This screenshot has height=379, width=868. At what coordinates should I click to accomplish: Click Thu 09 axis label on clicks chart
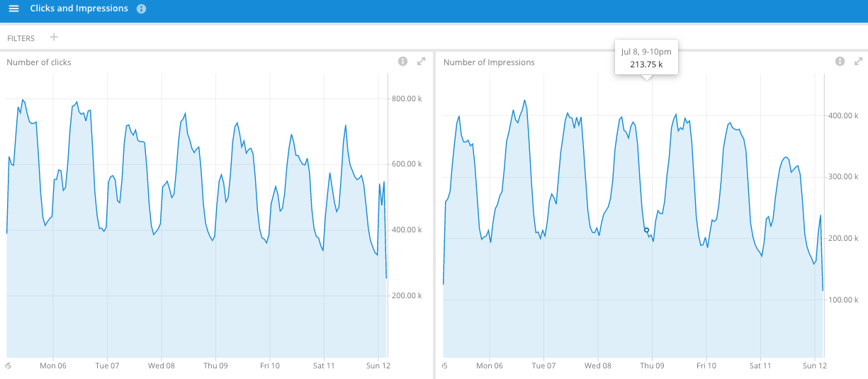point(215,366)
